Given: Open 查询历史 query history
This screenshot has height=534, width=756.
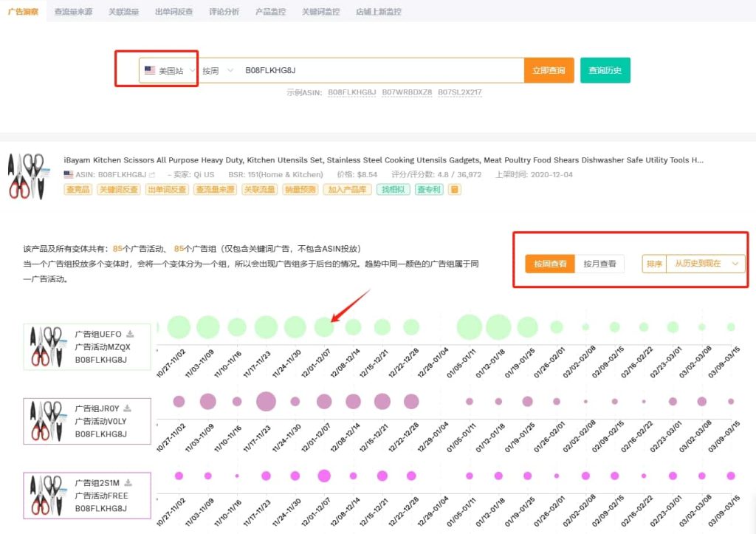Looking at the screenshot, I should 605,71.
